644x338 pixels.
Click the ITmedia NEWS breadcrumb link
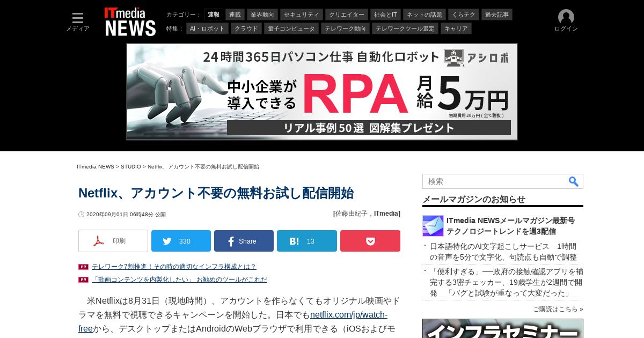pos(96,167)
